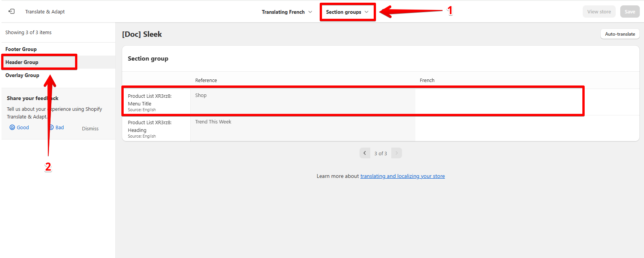Click the Auto-translate button
This screenshot has width=644, height=258.
point(619,34)
